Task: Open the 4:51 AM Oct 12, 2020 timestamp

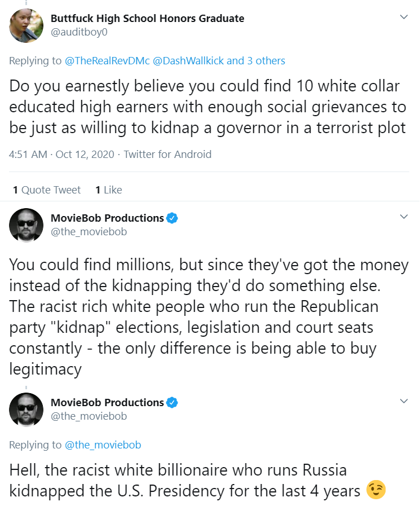Action: (x=61, y=154)
